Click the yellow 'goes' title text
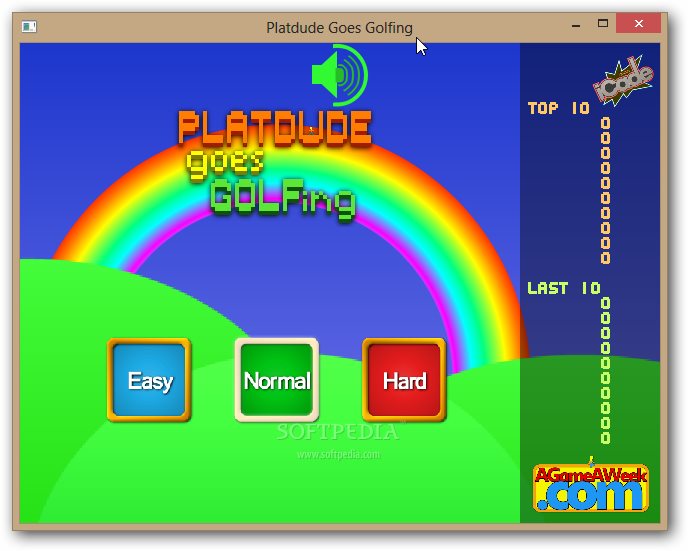688x551 pixels. [225, 164]
